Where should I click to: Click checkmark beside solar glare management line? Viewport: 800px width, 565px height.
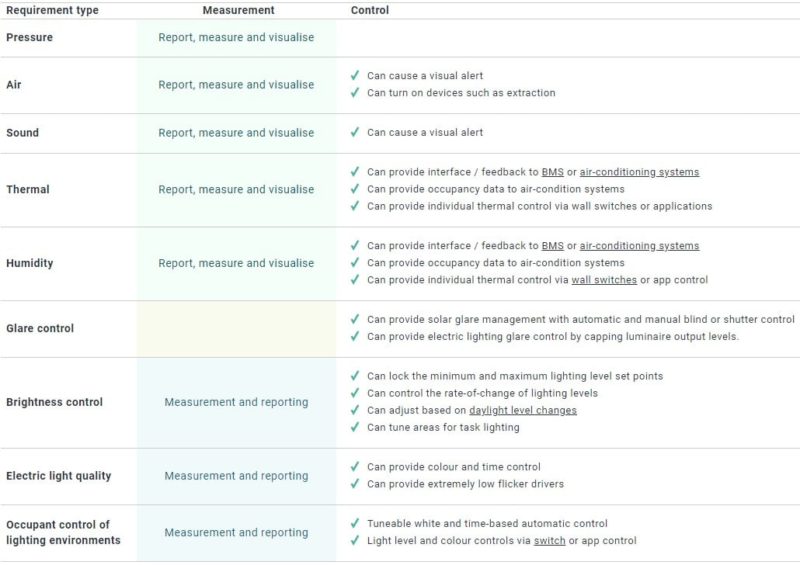pyautogui.click(x=355, y=320)
